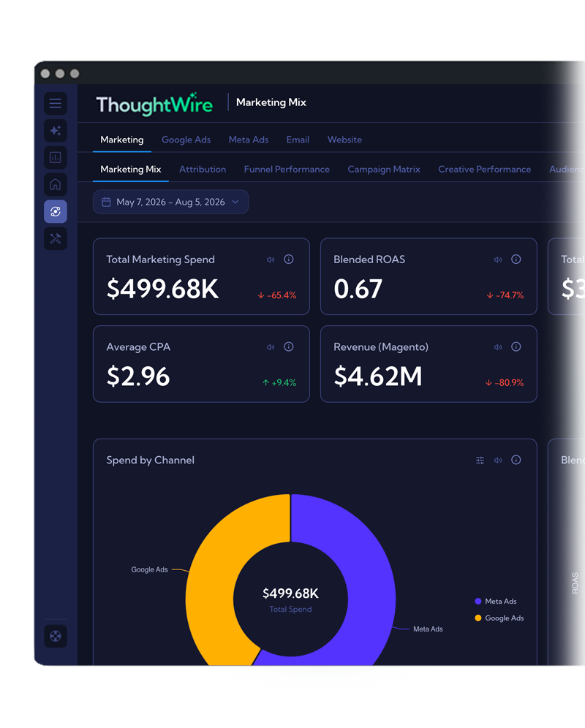Click the $499.68K Total Spend donut center

[x=290, y=599]
